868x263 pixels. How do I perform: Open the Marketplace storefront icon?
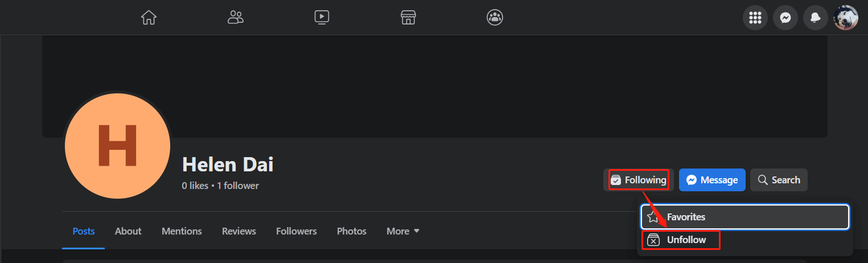point(408,18)
